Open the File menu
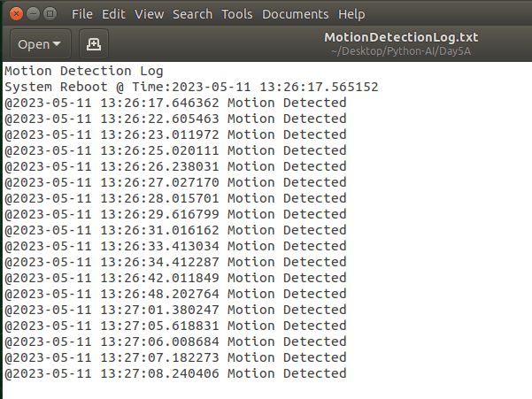 [x=81, y=14]
